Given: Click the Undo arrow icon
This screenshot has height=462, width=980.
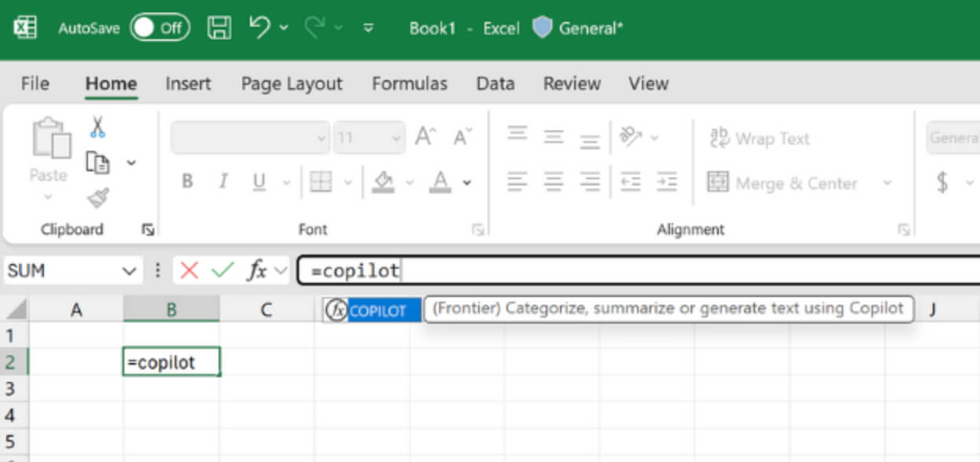Looking at the screenshot, I should click(260, 27).
